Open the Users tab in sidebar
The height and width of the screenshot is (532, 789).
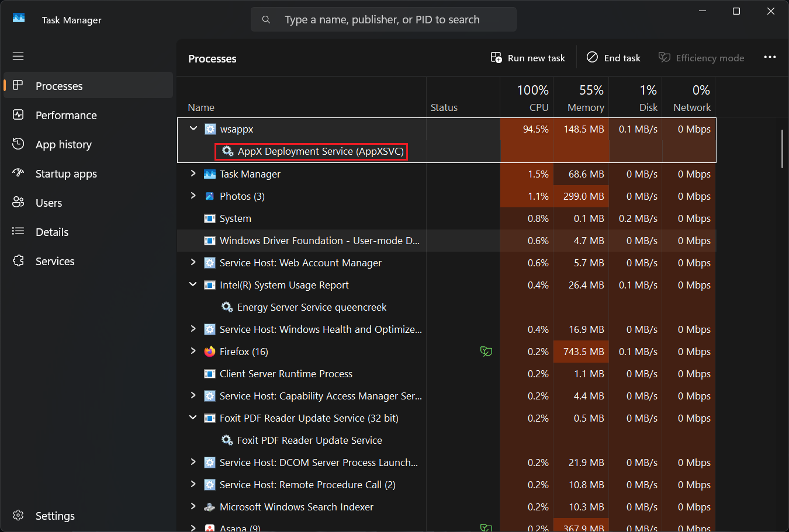click(49, 203)
